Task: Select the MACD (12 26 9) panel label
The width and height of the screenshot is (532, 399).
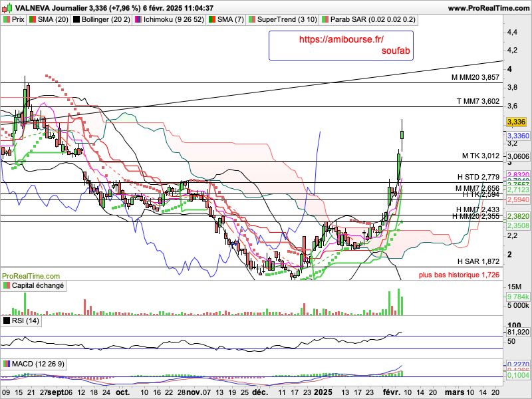Action: [38, 364]
